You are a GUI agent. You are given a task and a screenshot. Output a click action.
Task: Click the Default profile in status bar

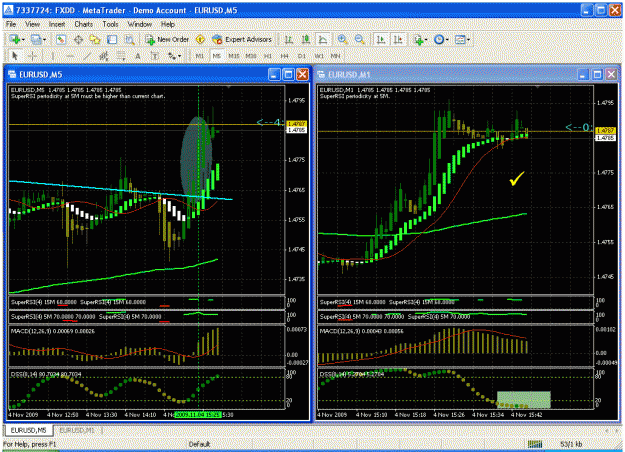(199, 444)
